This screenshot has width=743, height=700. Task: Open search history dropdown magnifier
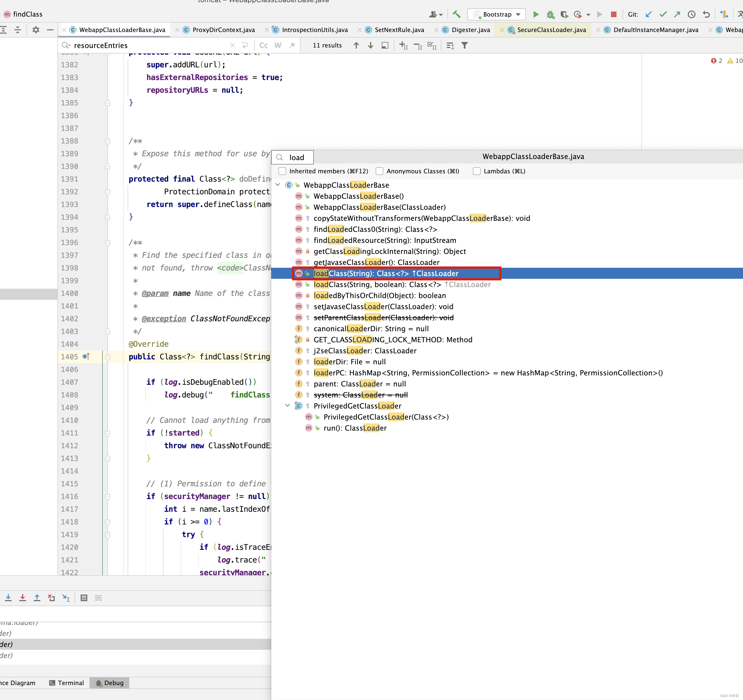[66, 46]
